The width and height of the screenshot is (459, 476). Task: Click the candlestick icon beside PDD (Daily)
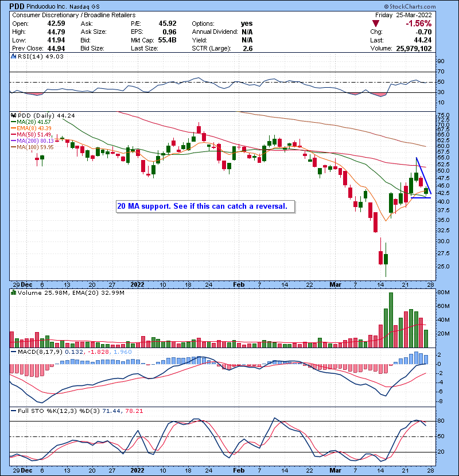pos(13,116)
